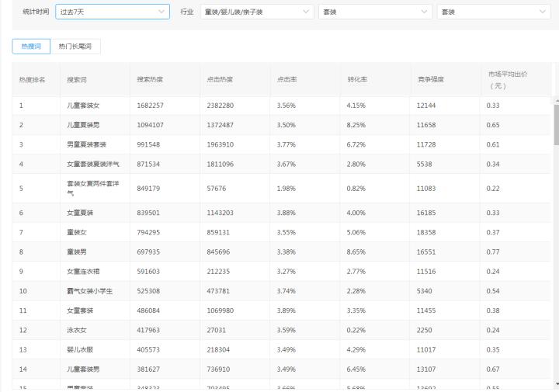Select the 霸气女装小学生 row
559x392 pixels.
[90, 291]
